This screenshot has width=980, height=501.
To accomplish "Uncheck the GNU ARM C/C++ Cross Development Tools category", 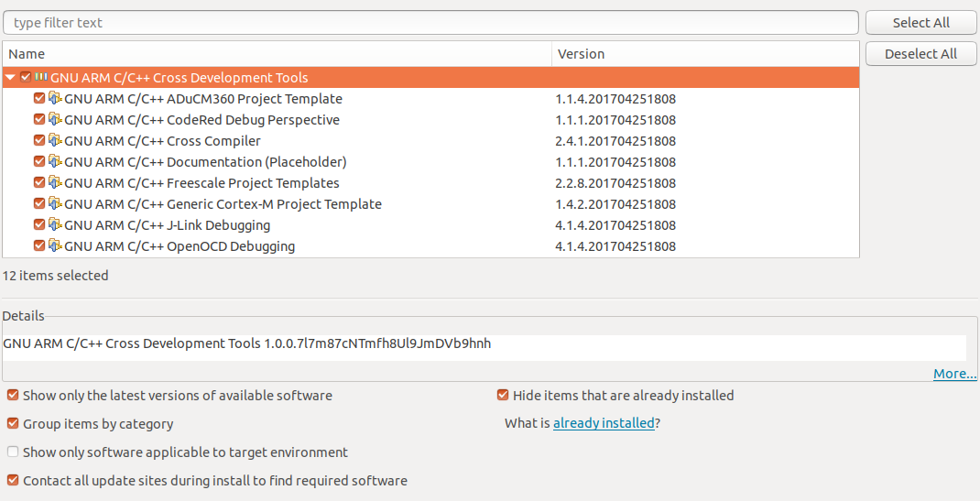I will 26,77.
